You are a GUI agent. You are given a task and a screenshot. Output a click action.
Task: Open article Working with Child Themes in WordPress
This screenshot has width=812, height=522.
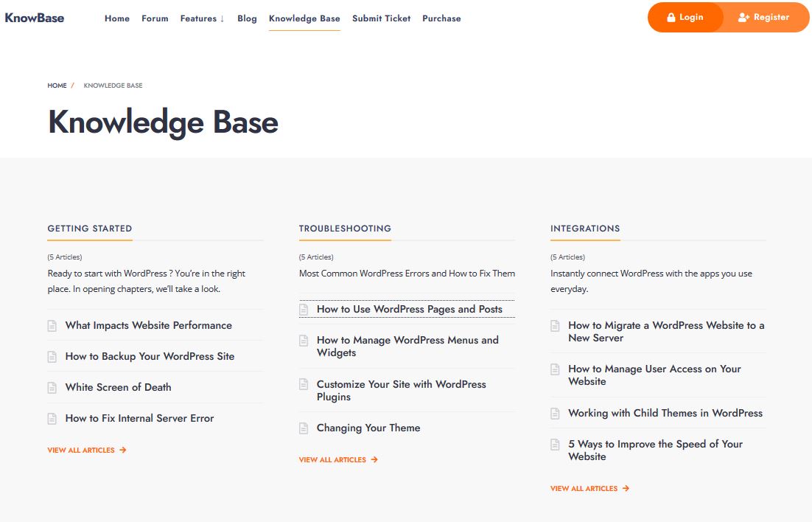pos(665,413)
